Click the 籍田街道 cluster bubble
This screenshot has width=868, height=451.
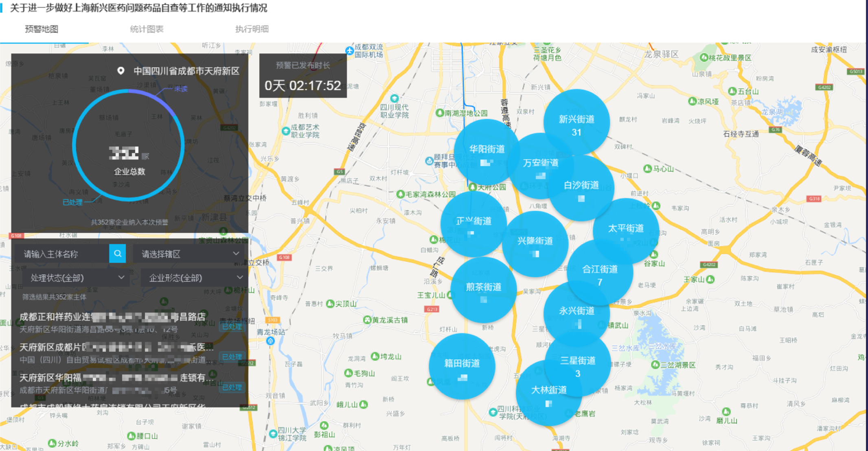click(462, 366)
